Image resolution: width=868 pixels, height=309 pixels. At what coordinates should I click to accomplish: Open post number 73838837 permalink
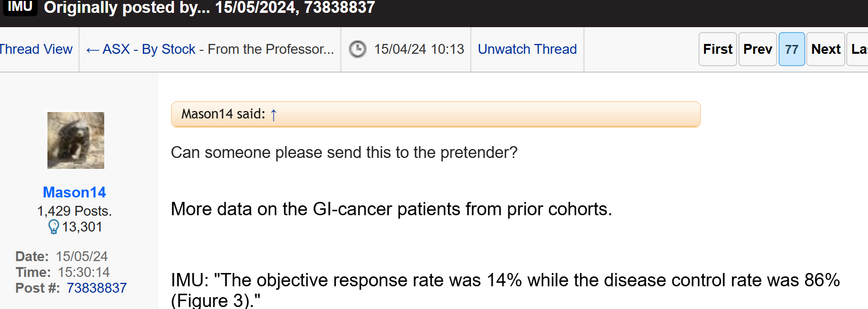click(97, 288)
